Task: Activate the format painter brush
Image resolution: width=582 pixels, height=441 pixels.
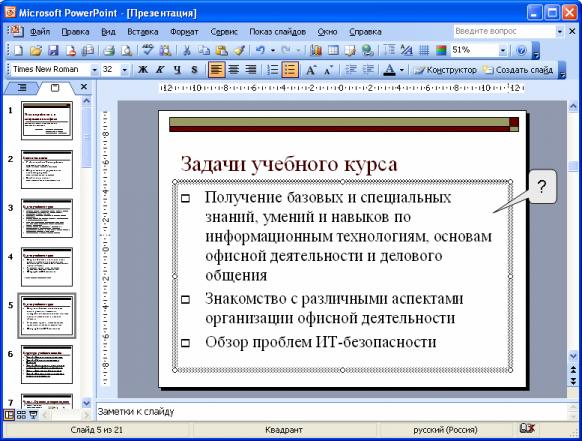Action: click(239, 50)
